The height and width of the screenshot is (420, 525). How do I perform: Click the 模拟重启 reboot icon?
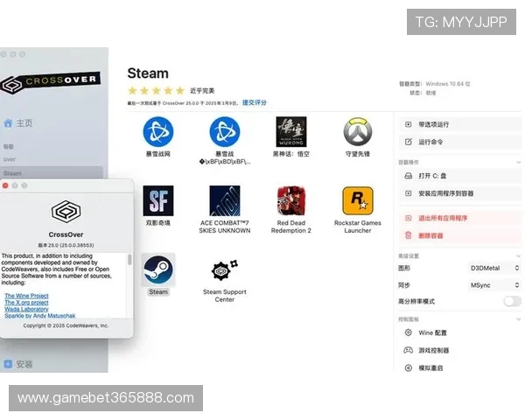pyautogui.click(x=408, y=367)
